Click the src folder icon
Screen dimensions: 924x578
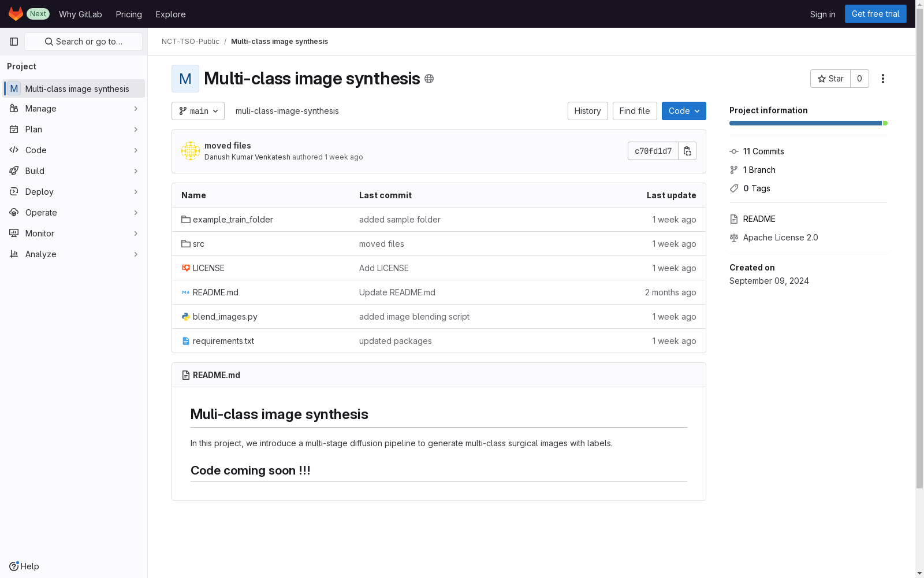(x=186, y=244)
